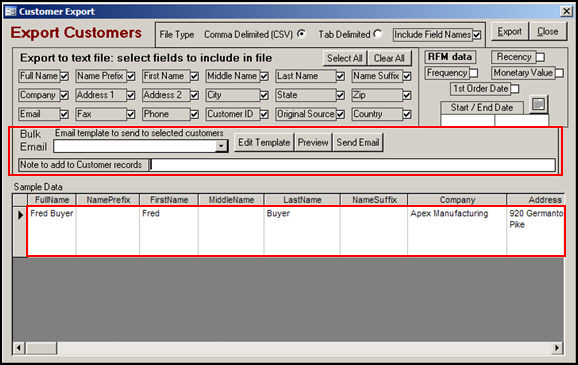
Task: Click the 'Fred' first name cell
Action: point(169,231)
